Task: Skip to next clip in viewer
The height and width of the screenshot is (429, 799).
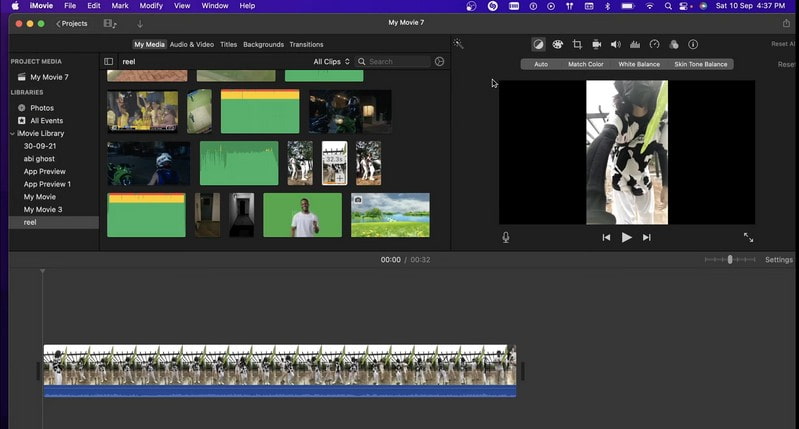Action: tap(647, 237)
